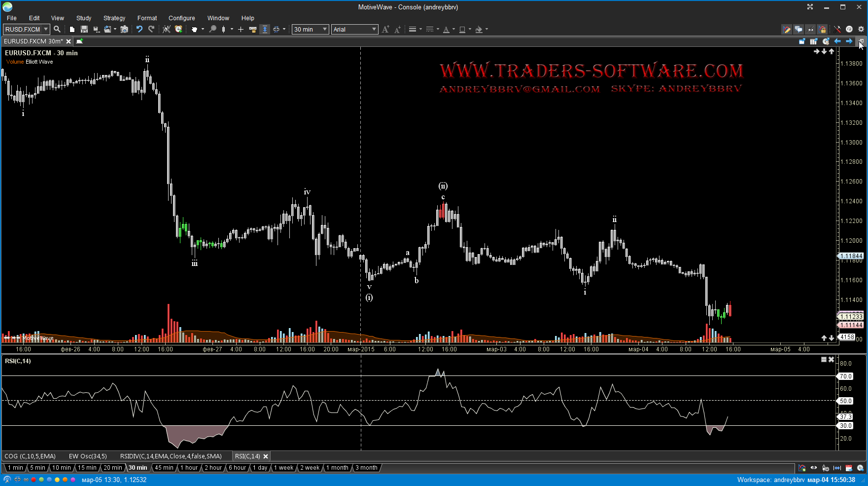Expand the Arial font dropdown
Screen dimensions: 868x486
pos(354,29)
